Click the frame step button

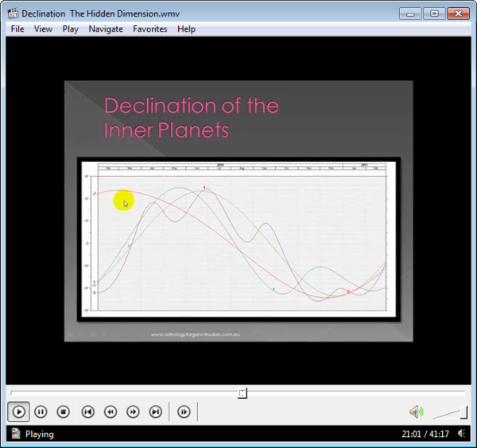[184, 411]
